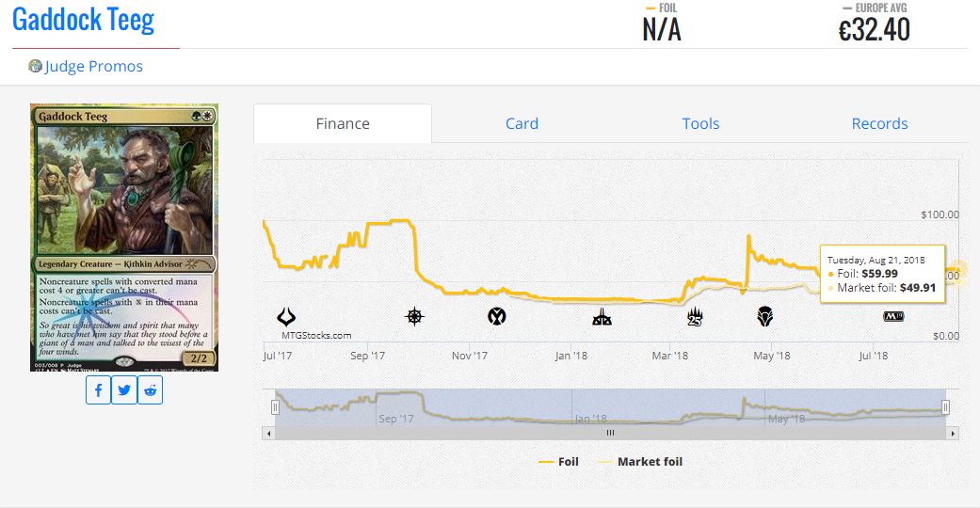Image resolution: width=980 pixels, height=508 pixels.
Task: Share card on Facebook
Action: coord(99,390)
